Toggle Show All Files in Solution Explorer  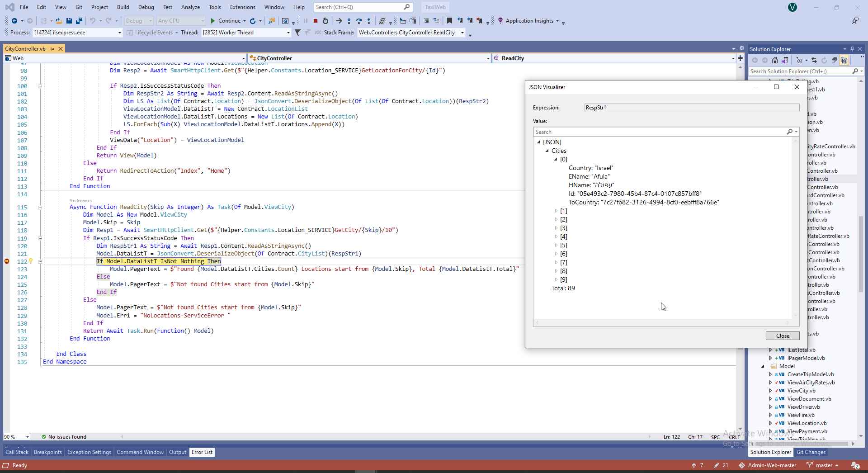pos(844,60)
